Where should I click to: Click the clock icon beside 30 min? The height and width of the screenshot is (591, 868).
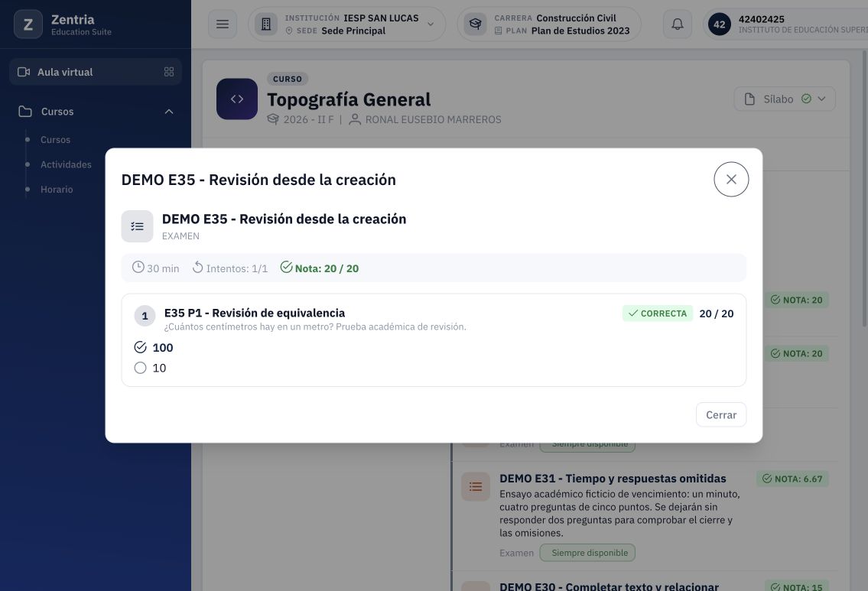138,268
